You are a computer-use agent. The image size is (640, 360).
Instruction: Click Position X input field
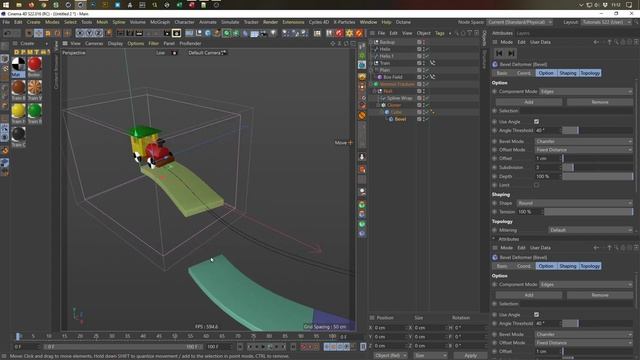390,328
